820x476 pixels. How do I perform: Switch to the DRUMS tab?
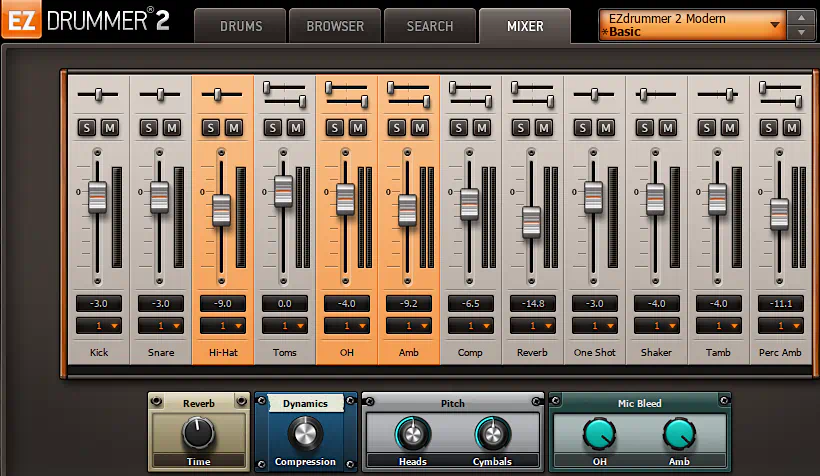click(241, 26)
